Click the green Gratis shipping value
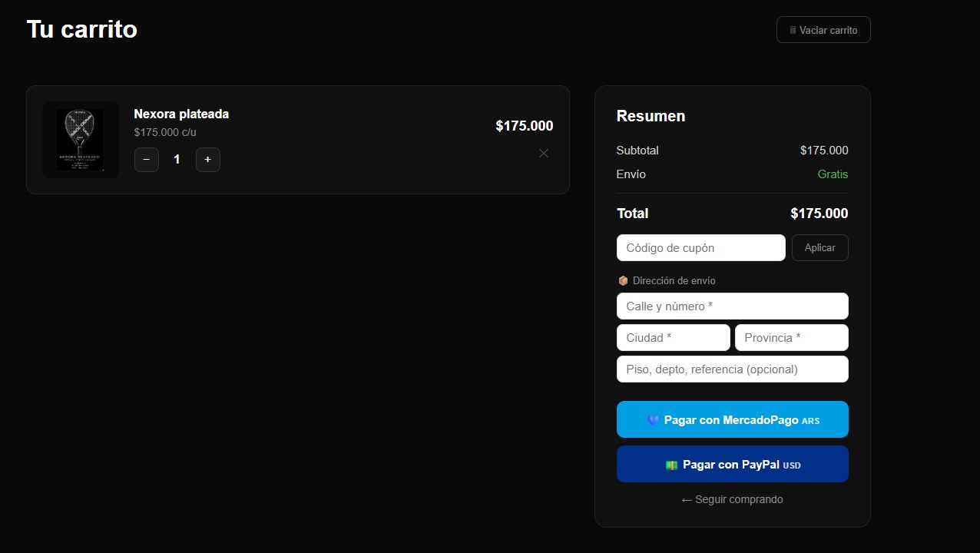 (x=833, y=174)
